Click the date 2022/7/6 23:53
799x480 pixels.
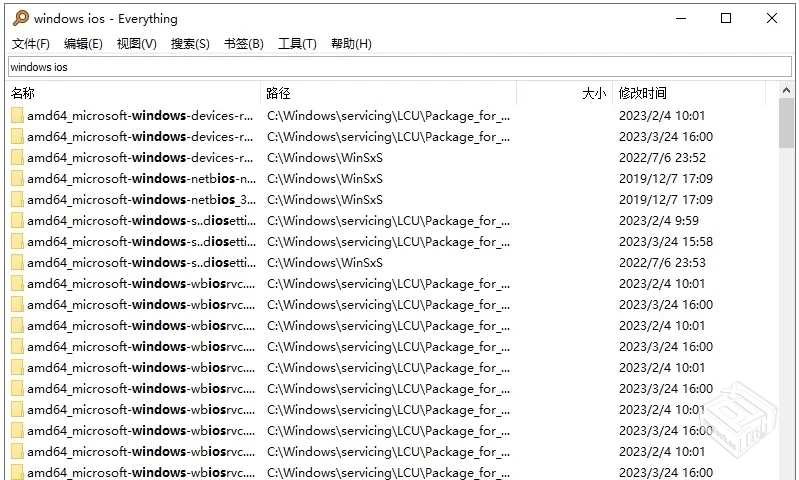click(662, 262)
